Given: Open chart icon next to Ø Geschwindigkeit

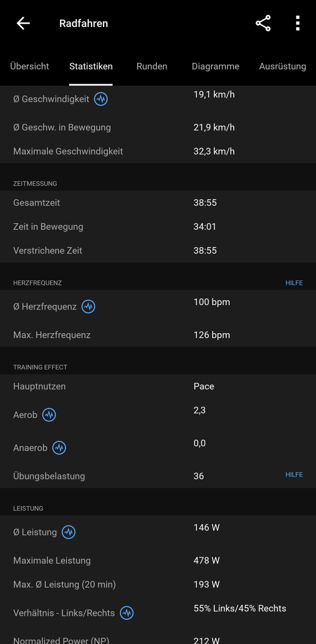Looking at the screenshot, I should click(101, 99).
